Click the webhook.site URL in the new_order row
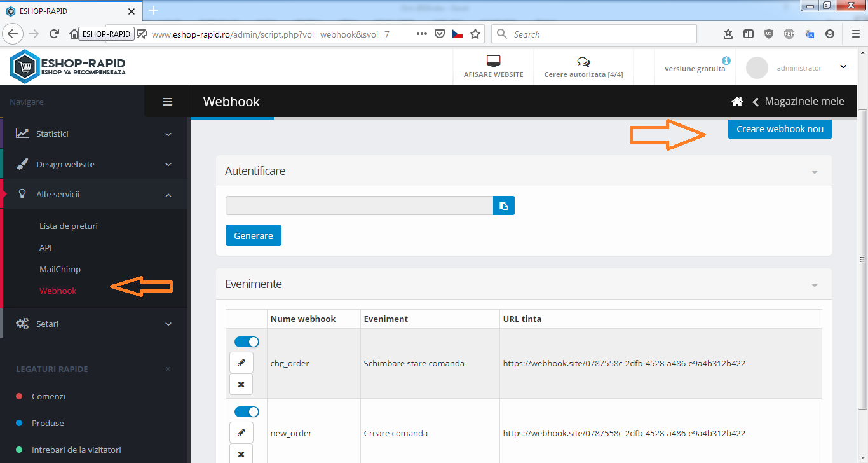Image resolution: width=868 pixels, height=463 pixels. 624,434
